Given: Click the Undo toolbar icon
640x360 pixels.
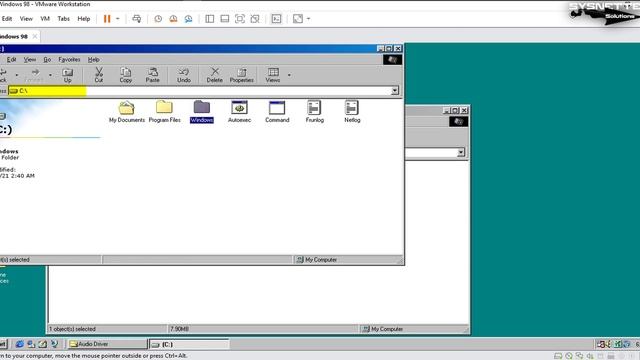Looking at the screenshot, I should pos(184,75).
